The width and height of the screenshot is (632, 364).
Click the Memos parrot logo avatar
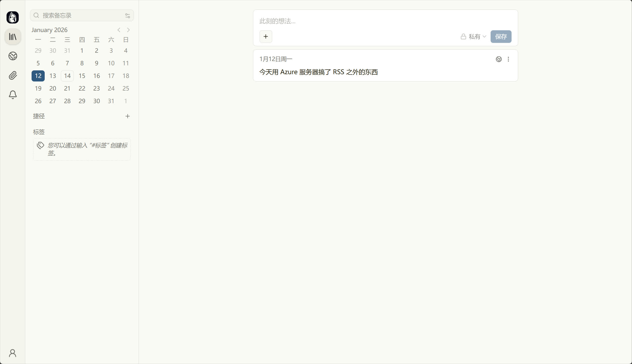13,17
